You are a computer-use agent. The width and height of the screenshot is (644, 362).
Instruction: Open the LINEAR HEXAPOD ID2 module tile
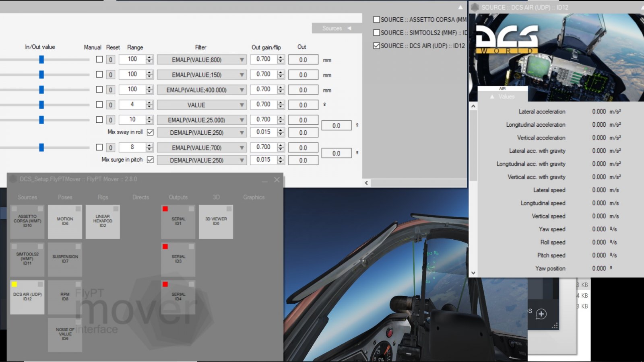pyautogui.click(x=103, y=222)
